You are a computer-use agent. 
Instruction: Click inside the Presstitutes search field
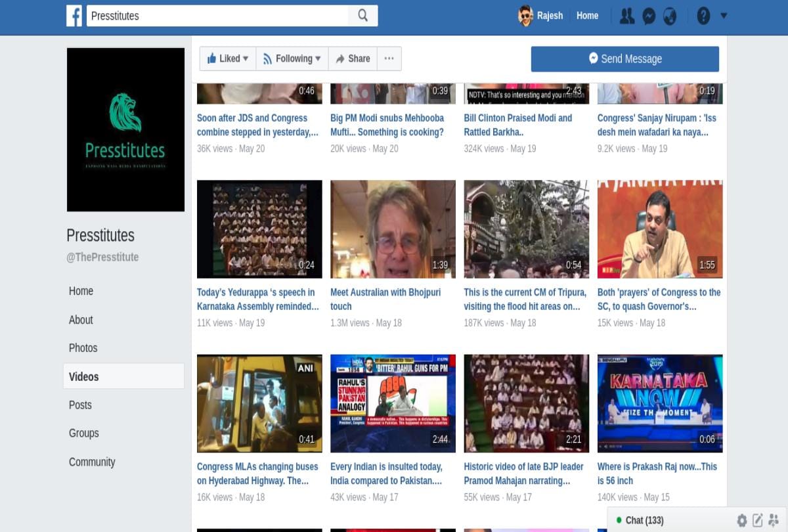pos(217,16)
